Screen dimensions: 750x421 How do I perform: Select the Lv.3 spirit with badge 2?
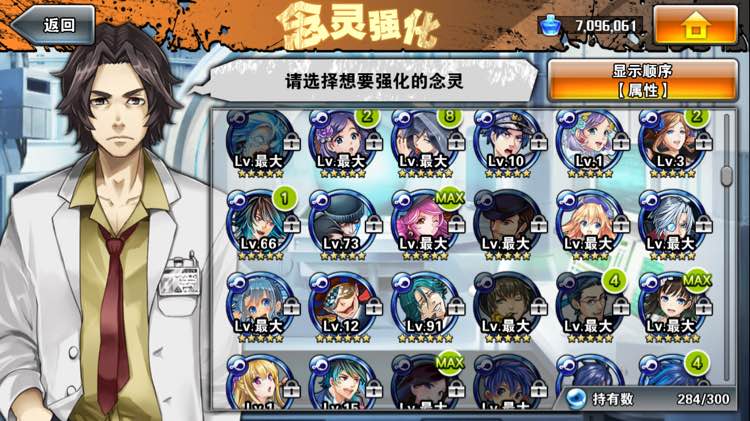[x=673, y=143]
